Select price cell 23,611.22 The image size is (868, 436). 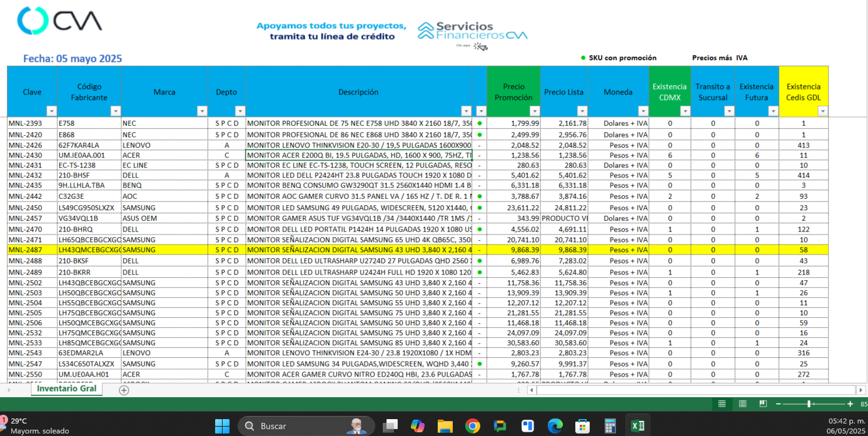pyautogui.click(x=513, y=208)
